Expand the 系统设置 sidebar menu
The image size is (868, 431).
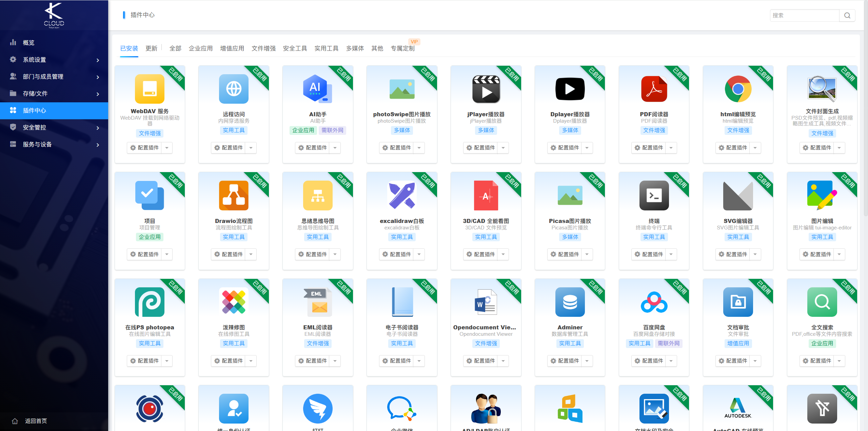click(x=54, y=60)
